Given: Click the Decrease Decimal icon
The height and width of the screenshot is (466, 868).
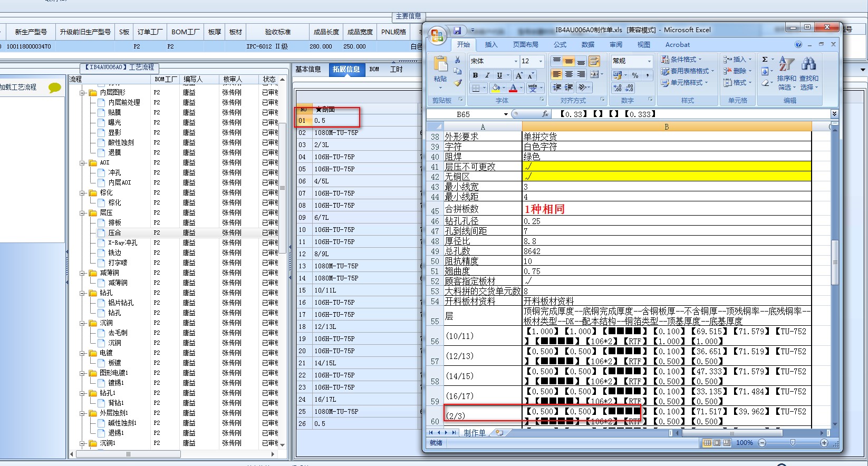Looking at the screenshot, I should (629, 88).
